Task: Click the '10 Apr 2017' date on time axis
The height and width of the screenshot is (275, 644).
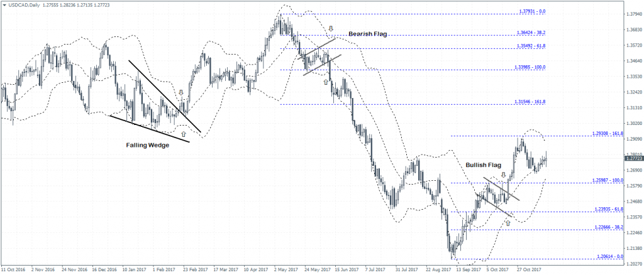Action: [255, 270]
